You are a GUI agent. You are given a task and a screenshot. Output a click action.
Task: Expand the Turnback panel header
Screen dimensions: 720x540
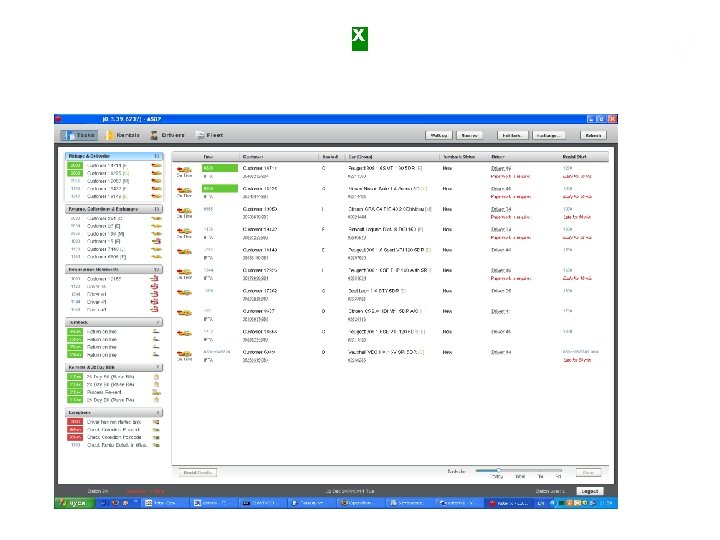(x=114, y=322)
